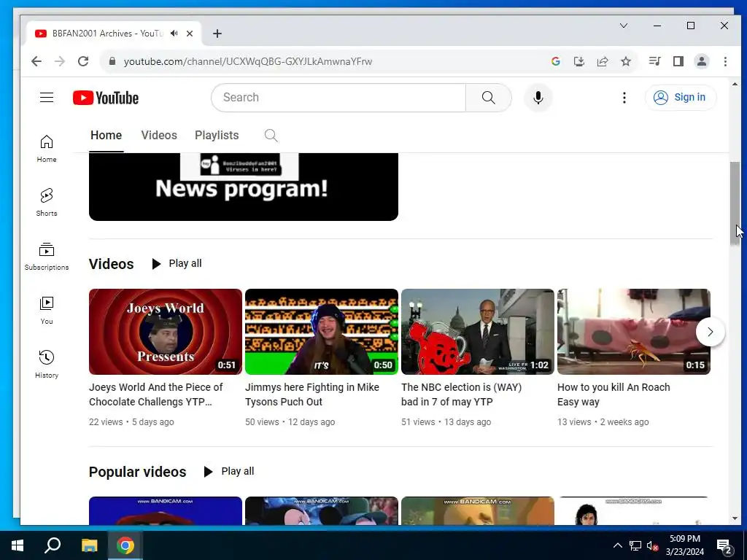The width and height of the screenshot is (747, 560).
Task: Open roach video thumbnail 0:15
Action: (634, 332)
